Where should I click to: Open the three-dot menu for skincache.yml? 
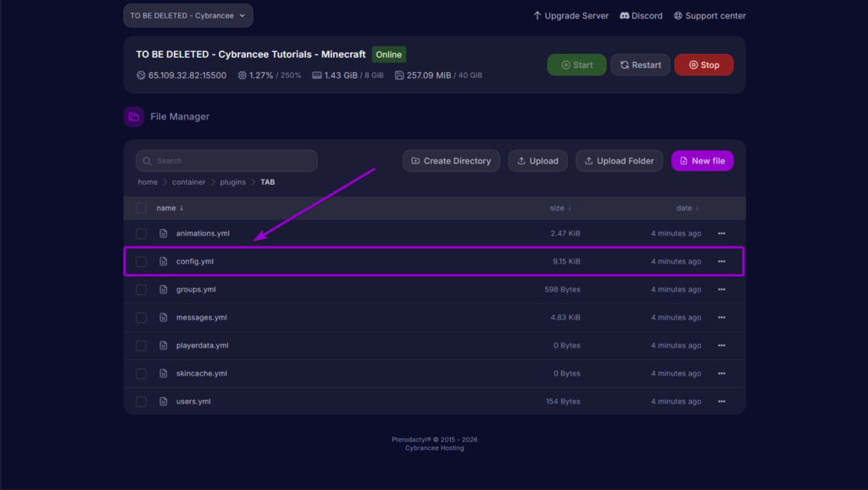tap(721, 373)
